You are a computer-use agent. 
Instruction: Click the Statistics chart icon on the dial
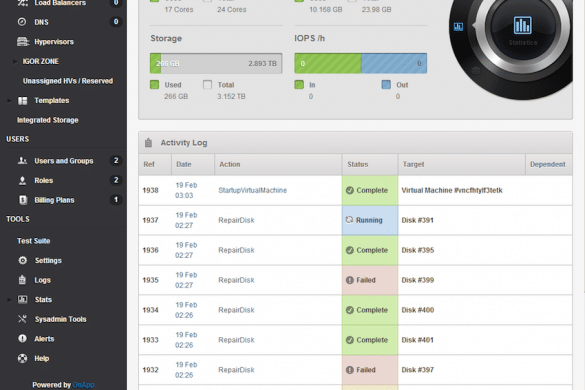[x=522, y=25]
